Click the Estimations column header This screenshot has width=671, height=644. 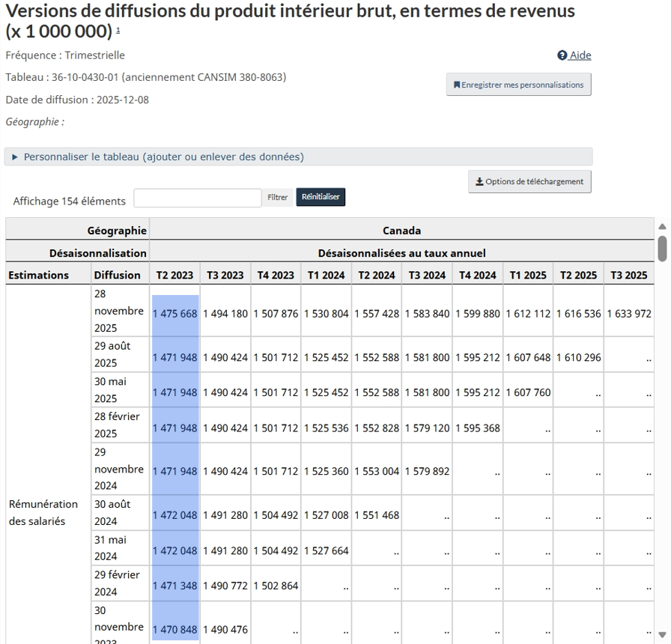[38, 275]
